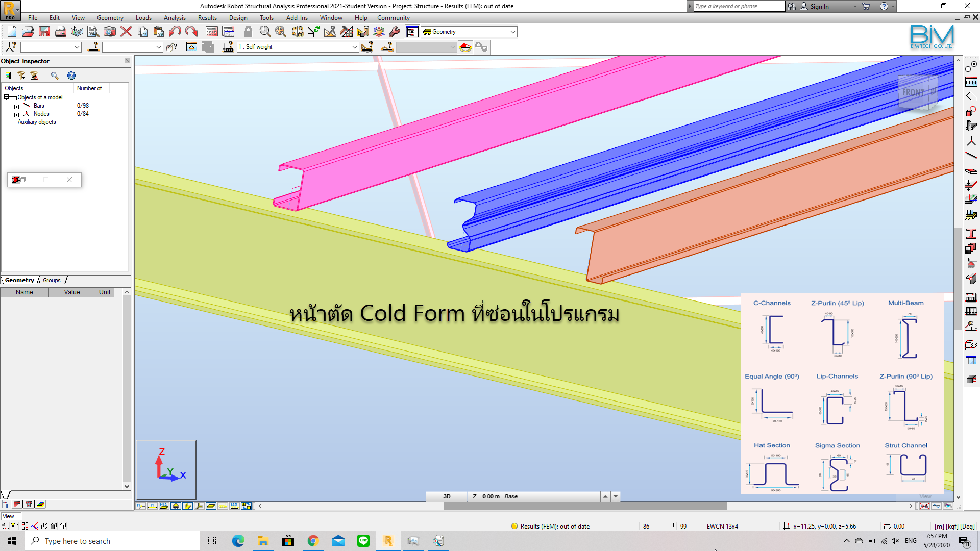Click the FRONT view cube face

coord(918,92)
